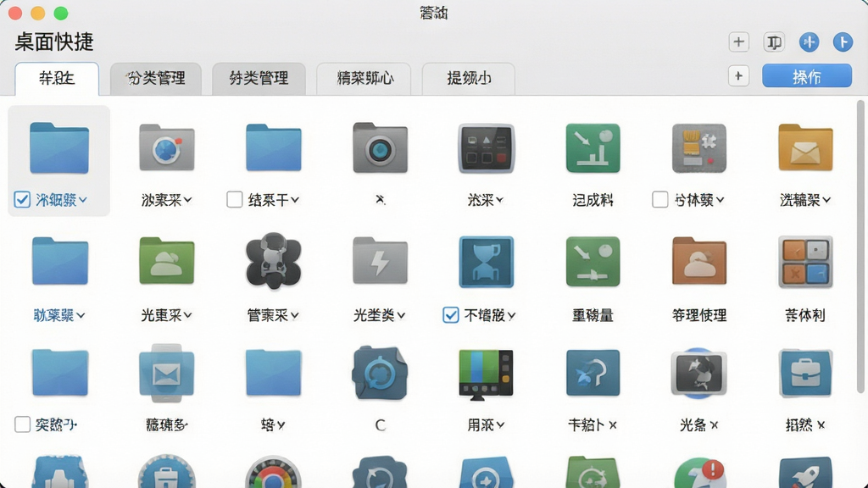The image size is (868, 488).
Task: Click the blue round T-shaped button in header
Action: 843,42
